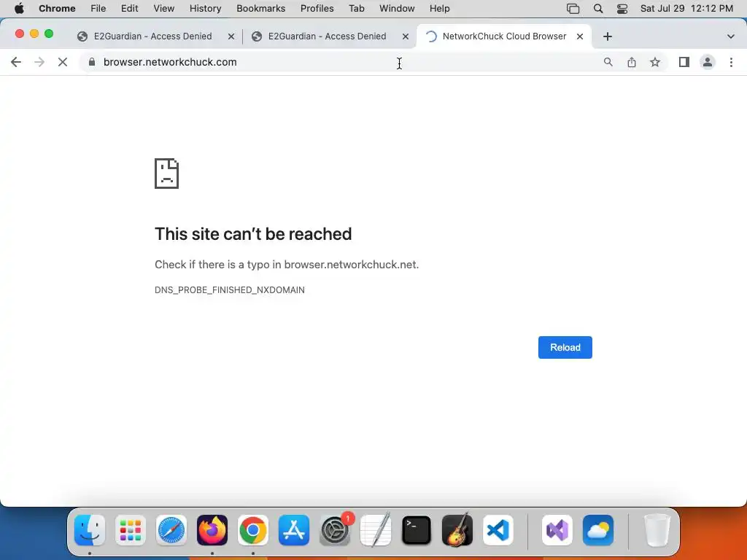Share this page from address bar
The image size is (747, 560).
tap(632, 62)
